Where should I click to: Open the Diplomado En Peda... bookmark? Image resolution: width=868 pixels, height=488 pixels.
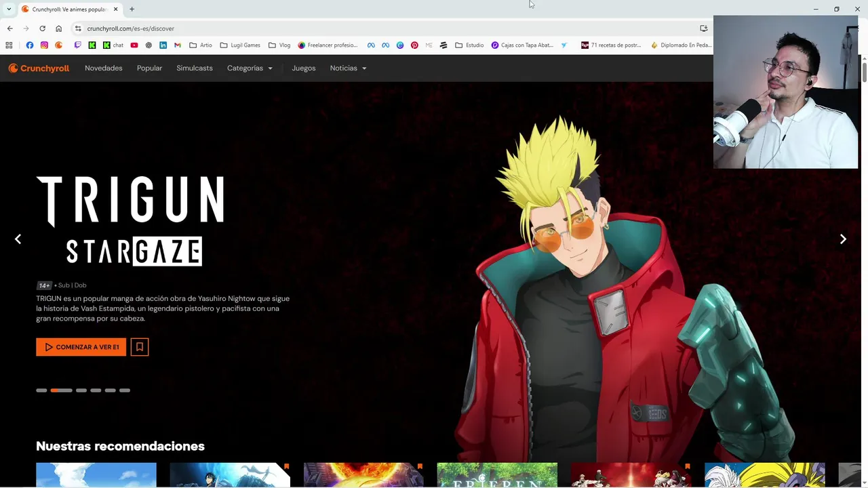click(682, 45)
